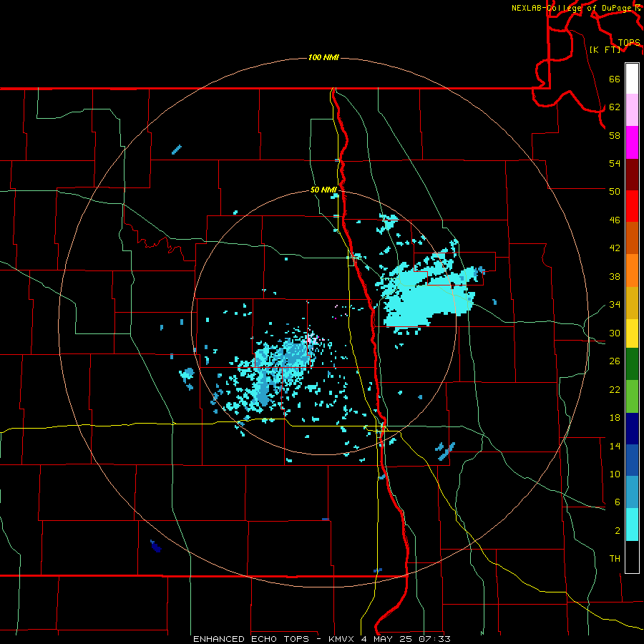Click the '[K FT]' units label

[605, 49]
